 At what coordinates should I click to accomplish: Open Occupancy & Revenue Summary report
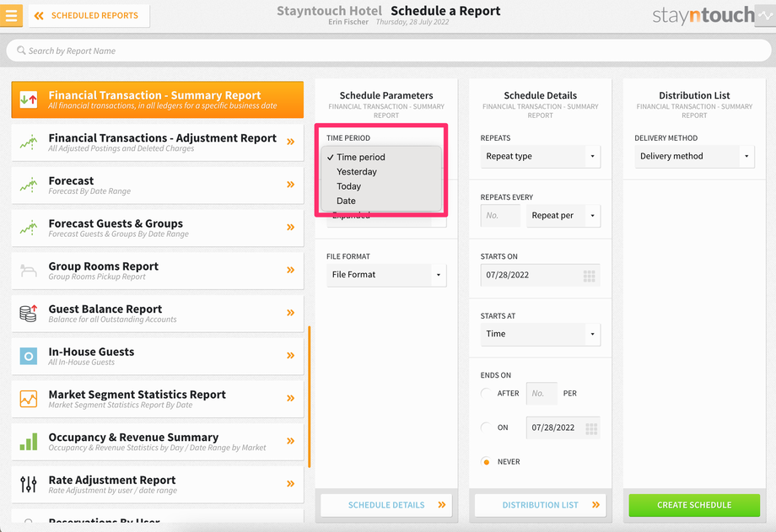[x=158, y=442]
